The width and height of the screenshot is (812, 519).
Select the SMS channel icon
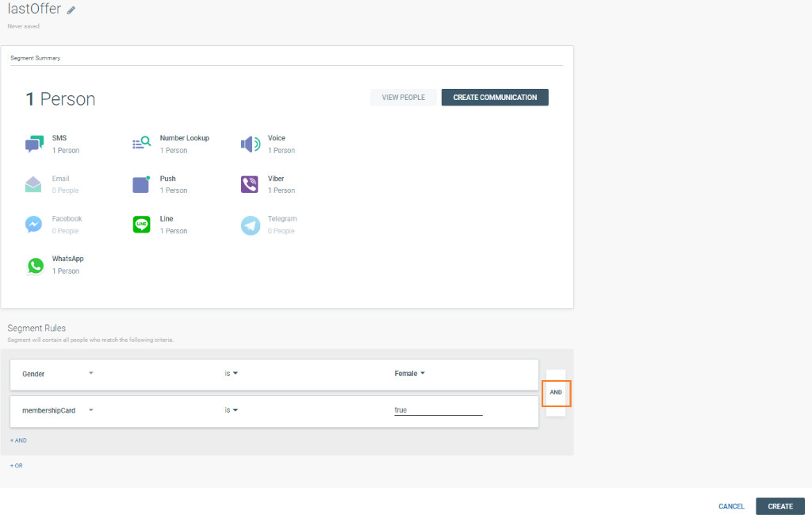tap(33, 144)
